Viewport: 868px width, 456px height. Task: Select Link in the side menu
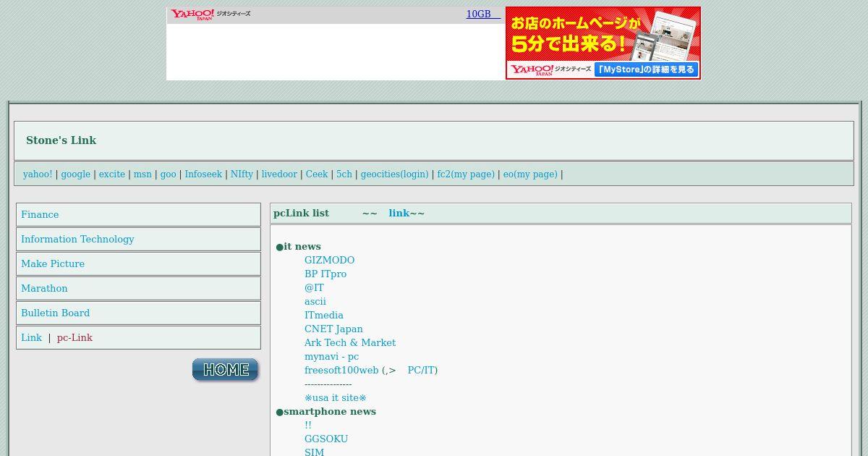point(31,338)
